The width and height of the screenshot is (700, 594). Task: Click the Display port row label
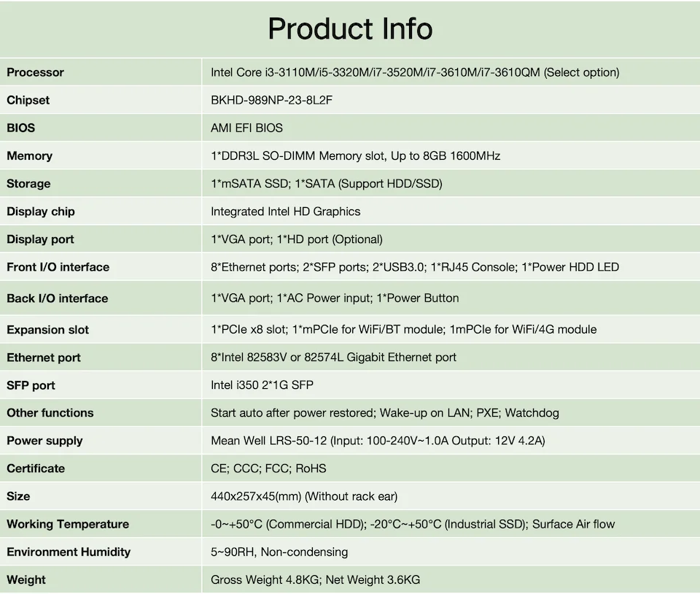coord(40,239)
